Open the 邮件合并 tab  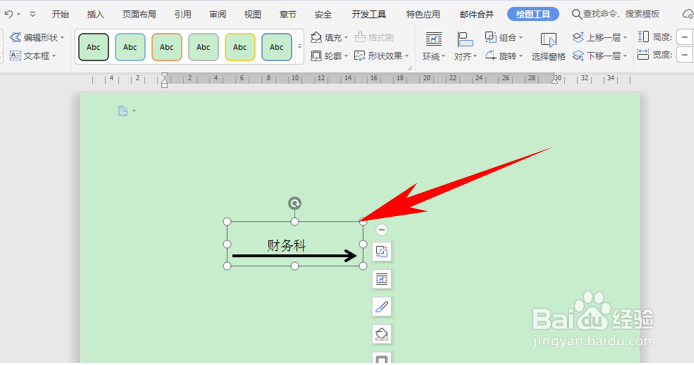pos(477,14)
